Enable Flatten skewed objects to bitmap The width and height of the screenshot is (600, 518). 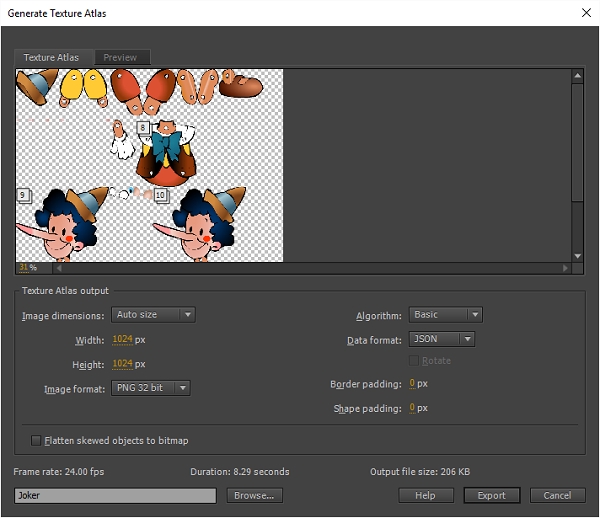(37, 440)
